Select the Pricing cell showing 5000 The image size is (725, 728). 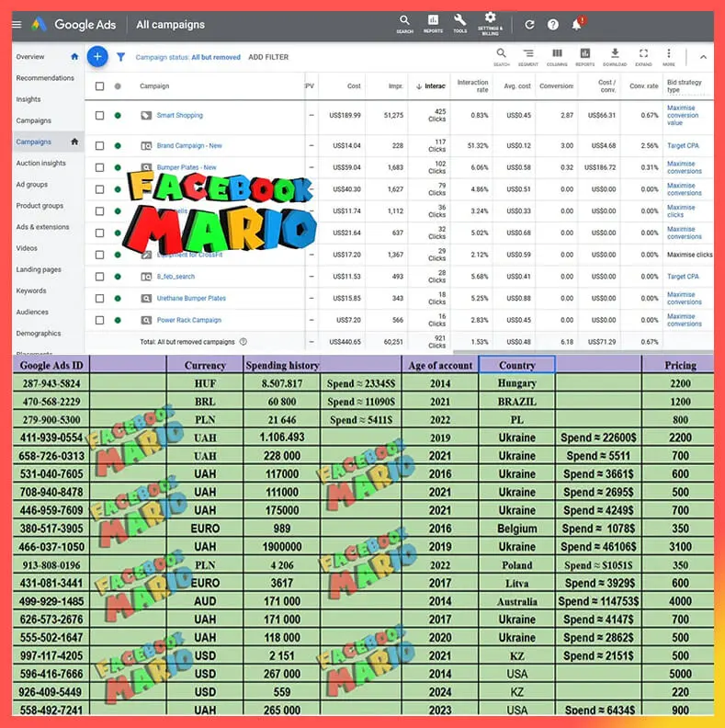(x=680, y=674)
